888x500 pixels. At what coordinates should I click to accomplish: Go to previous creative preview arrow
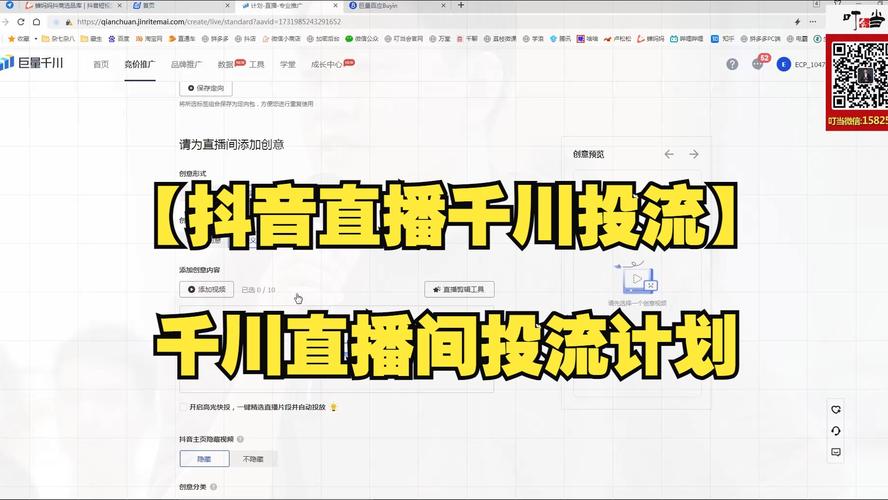click(669, 154)
